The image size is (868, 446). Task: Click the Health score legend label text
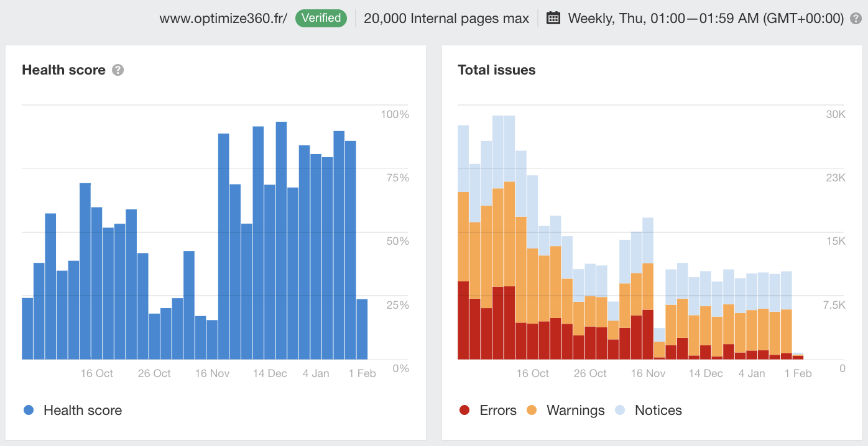click(82, 410)
